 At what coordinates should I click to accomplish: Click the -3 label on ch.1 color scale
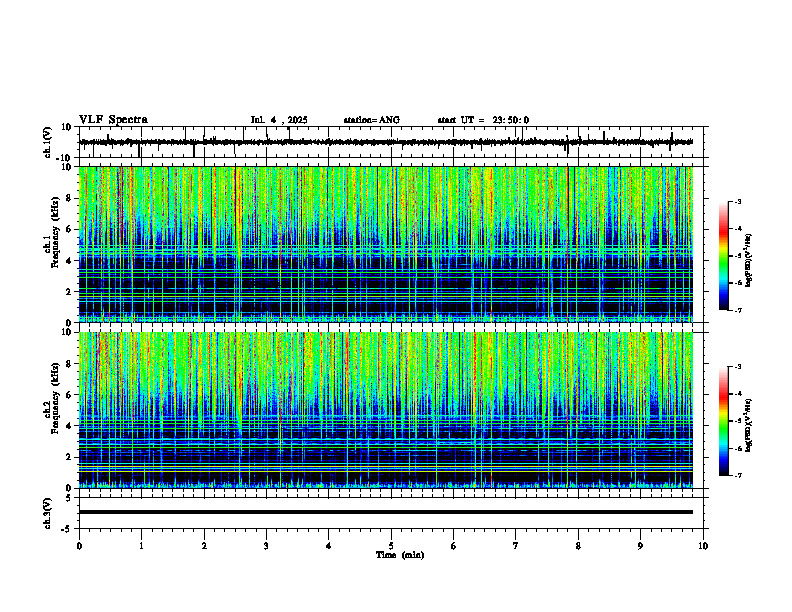(x=737, y=201)
